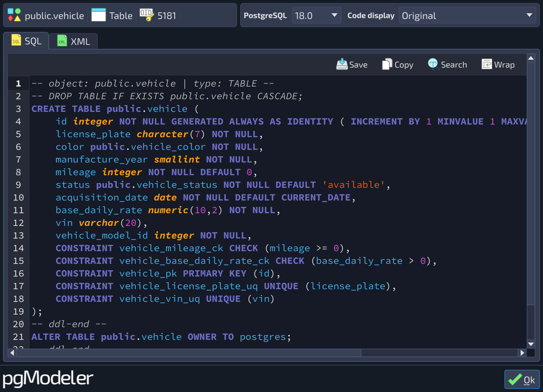This screenshot has width=543, height=392.
Task: Open the PostgreSQL version 18.0 dropdown
Action: (316, 15)
